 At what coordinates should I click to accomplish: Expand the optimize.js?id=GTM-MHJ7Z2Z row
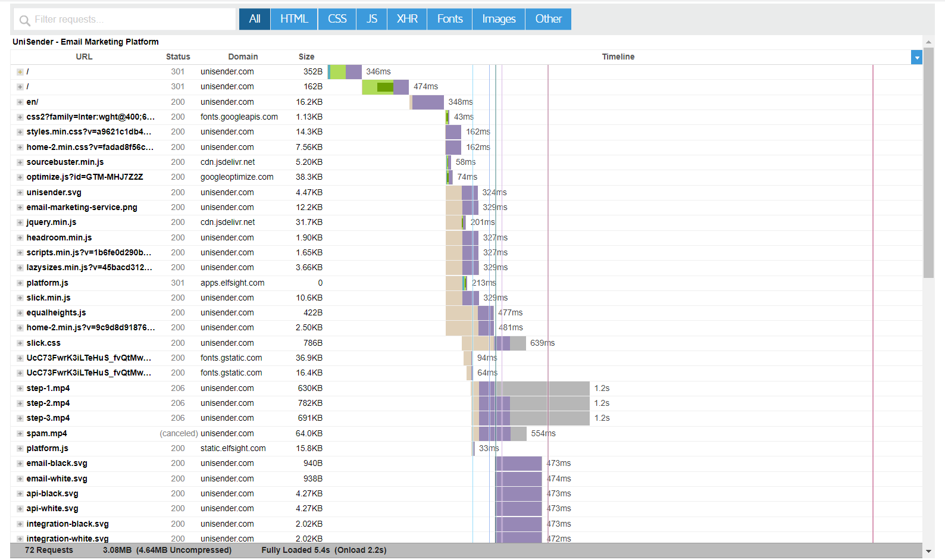point(20,177)
